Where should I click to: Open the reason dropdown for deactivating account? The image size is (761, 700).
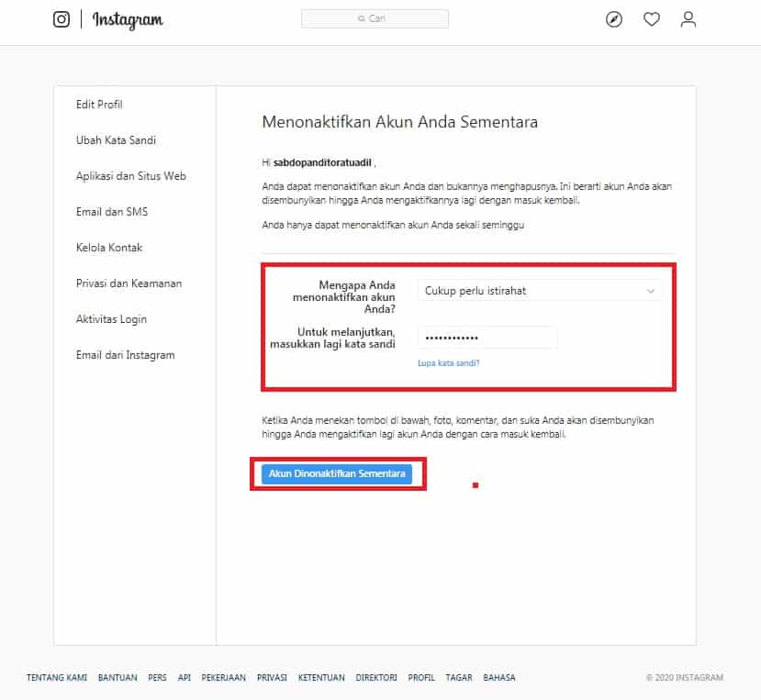pos(539,290)
